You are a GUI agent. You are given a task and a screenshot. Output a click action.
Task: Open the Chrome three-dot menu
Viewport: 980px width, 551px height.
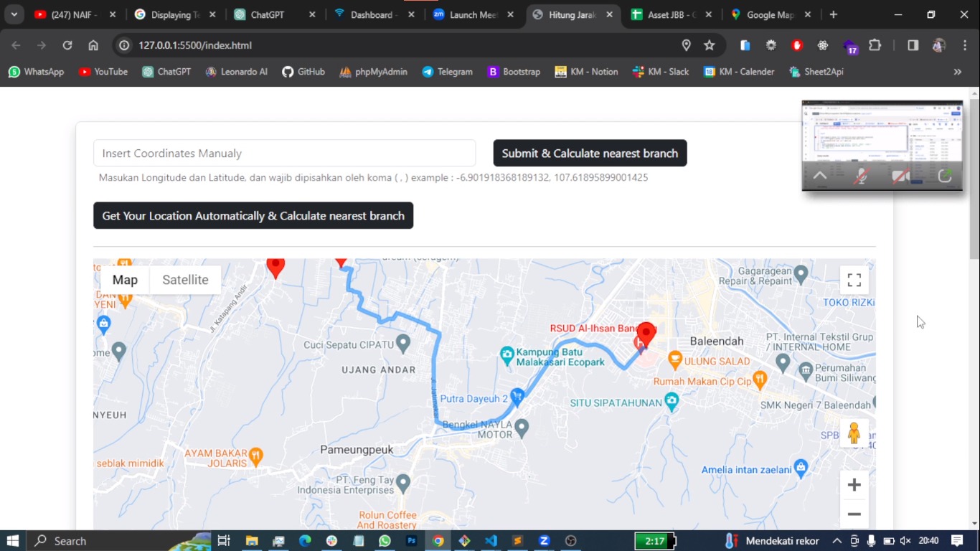964,45
